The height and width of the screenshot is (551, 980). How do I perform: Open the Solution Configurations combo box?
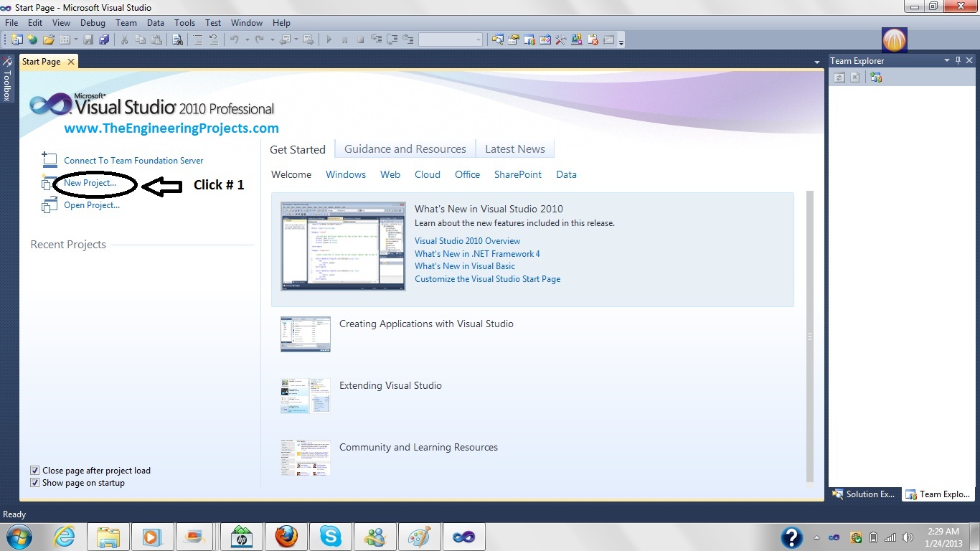coord(451,39)
